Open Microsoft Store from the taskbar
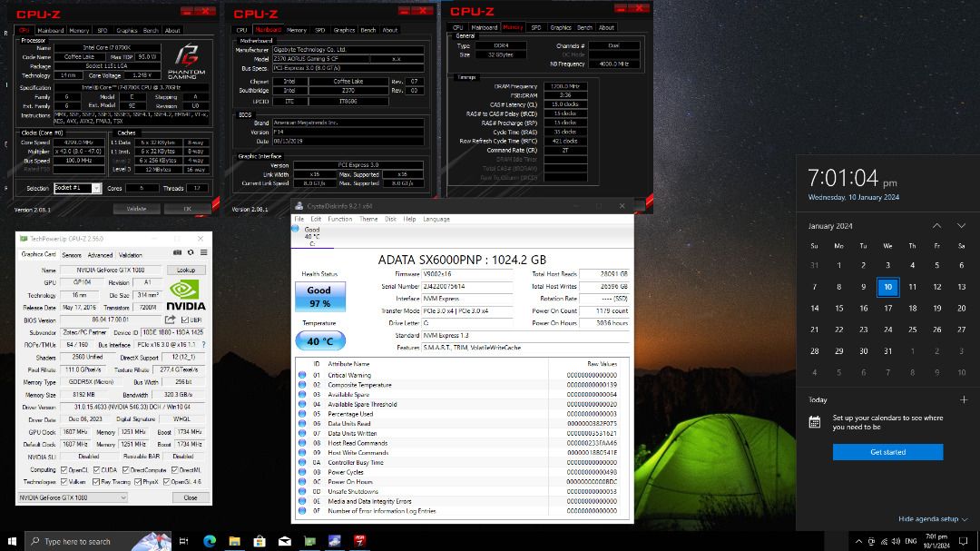Screen dimensions: 980x551 (260, 541)
